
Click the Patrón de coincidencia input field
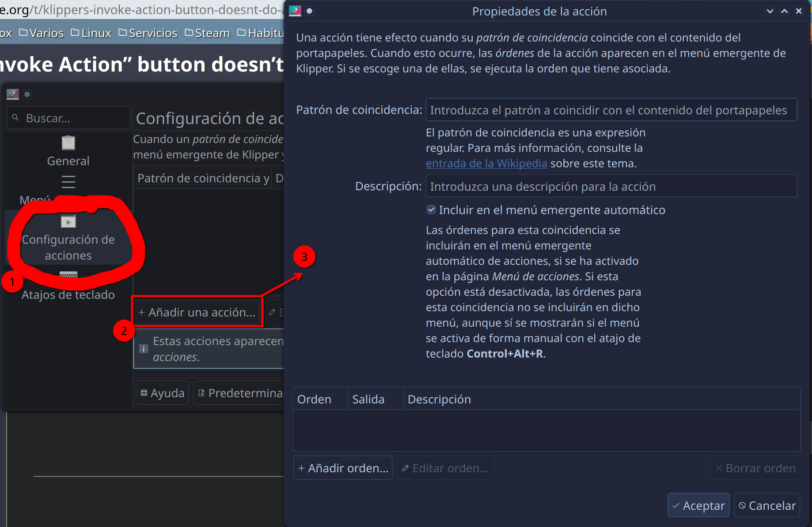point(611,110)
